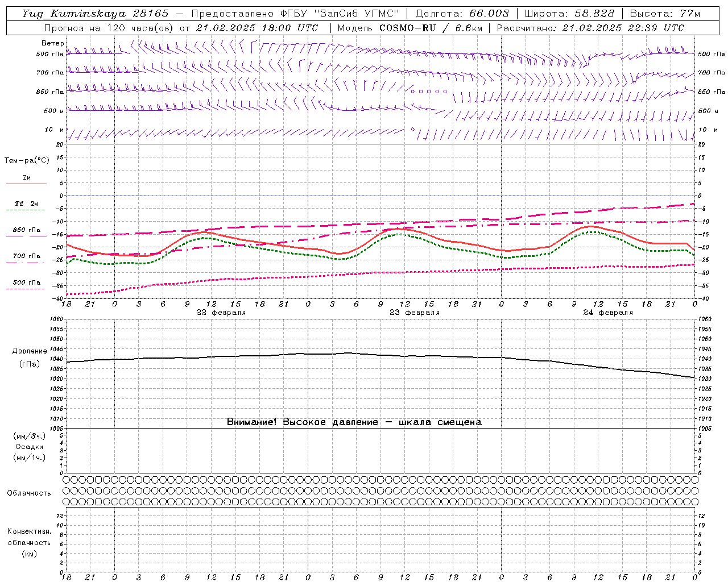The image size is (728, 582).
Task: Click the calm wind circle at 10 м level
Action: point(413,130)
